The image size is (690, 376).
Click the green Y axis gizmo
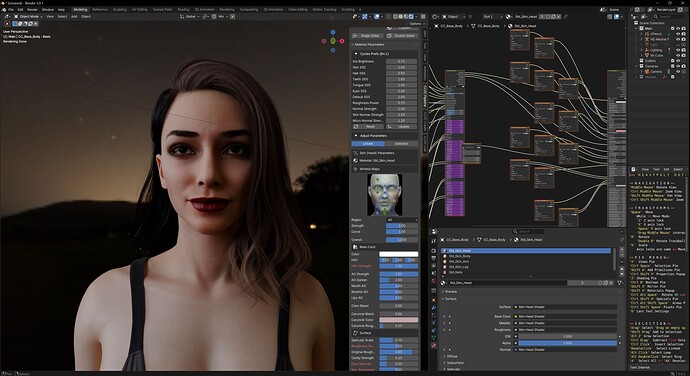(333, 41)
